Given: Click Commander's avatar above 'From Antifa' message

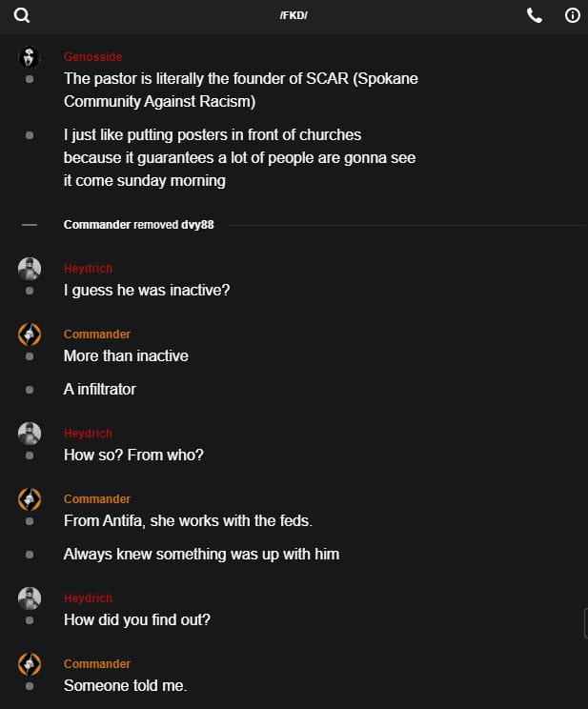Looking at the screenshot, I should click(30, 499).
